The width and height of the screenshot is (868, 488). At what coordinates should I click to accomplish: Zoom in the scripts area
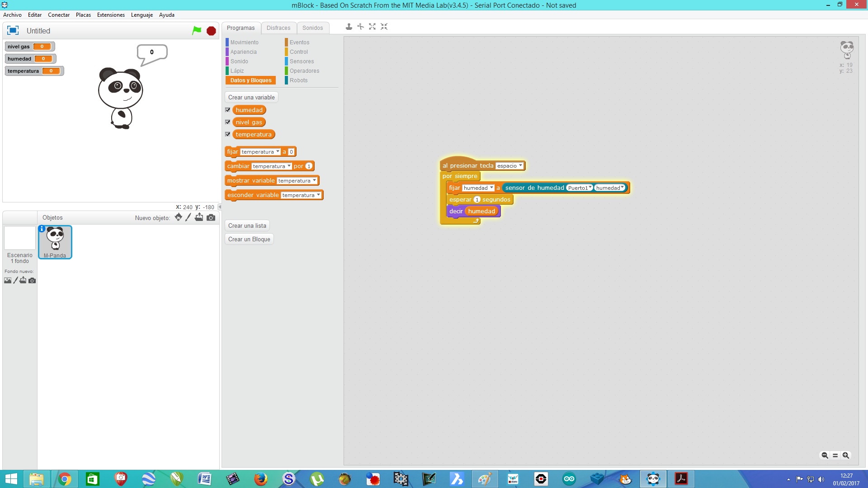846,455
